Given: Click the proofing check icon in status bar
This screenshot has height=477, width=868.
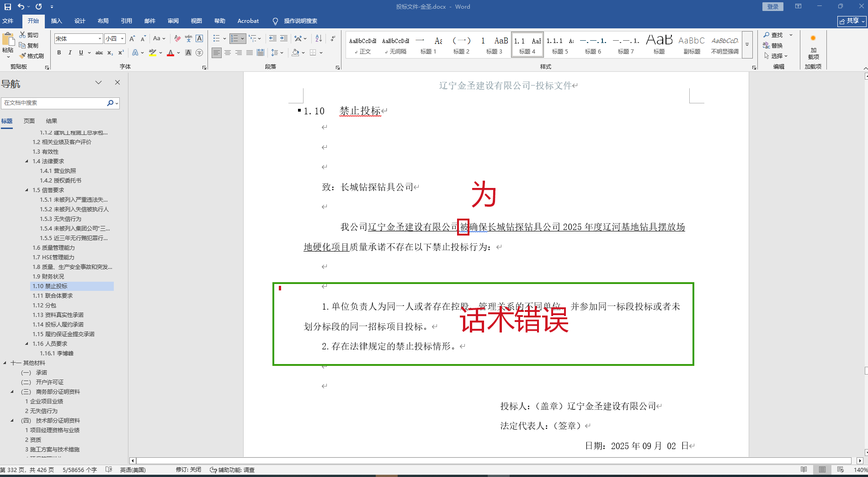Looking at the screenshot, I should [x=109, y=470].
